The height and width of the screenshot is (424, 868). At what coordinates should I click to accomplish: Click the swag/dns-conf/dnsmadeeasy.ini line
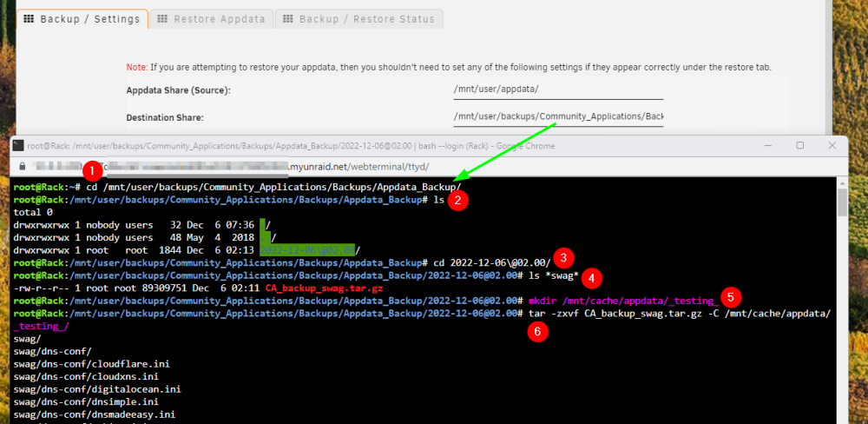(95, 414)
